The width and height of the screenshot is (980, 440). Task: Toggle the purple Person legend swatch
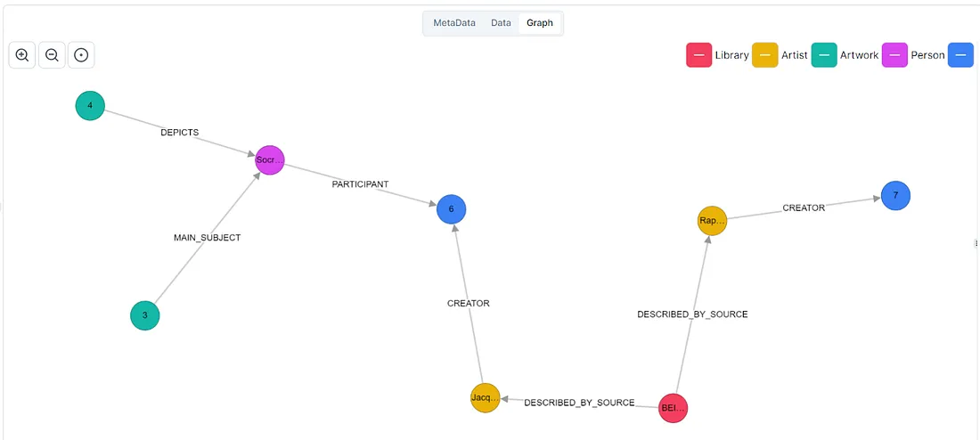tap(894, 55)
